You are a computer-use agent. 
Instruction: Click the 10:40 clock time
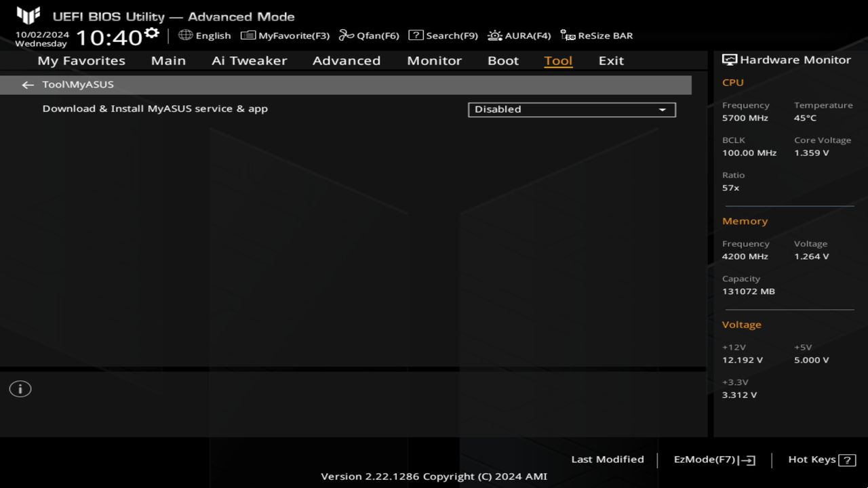[x=108, y=37]
